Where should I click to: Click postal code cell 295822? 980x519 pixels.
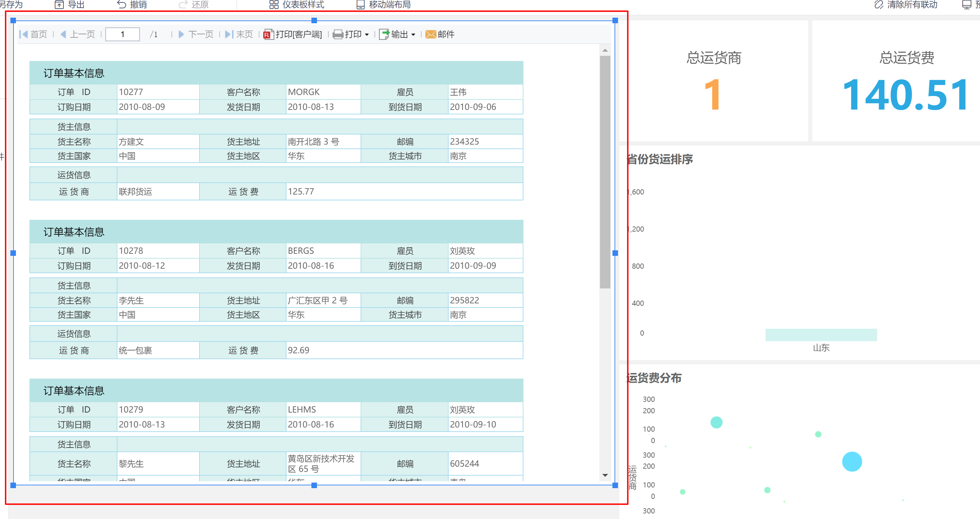485,301
